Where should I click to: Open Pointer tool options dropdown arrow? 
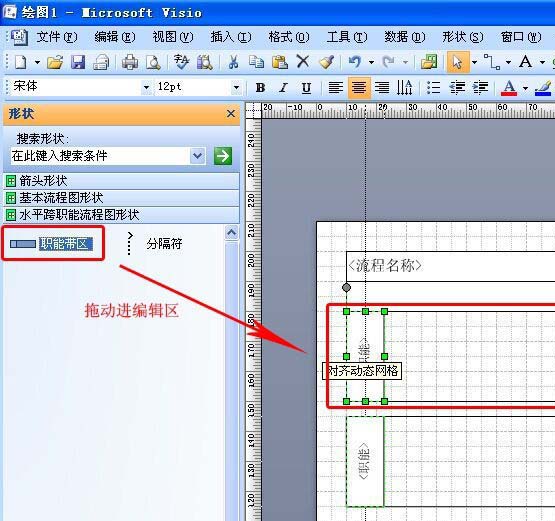(474, 62)
